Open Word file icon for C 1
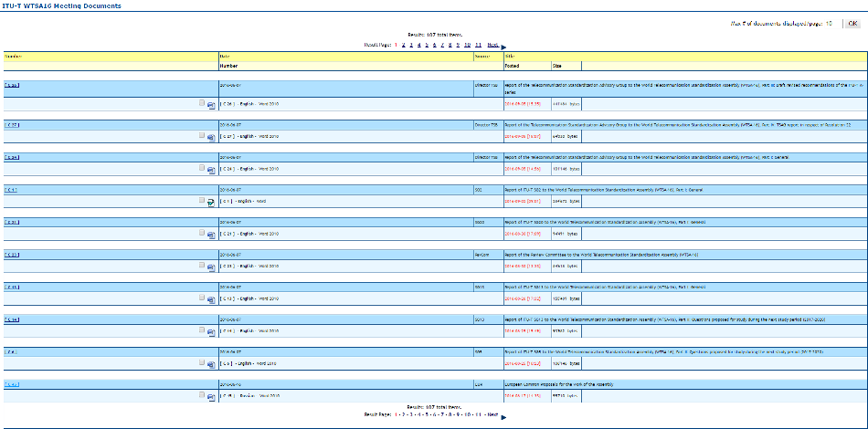Image resolution: width=868 pixels, height=429 pixels. (x=211, y=202)
